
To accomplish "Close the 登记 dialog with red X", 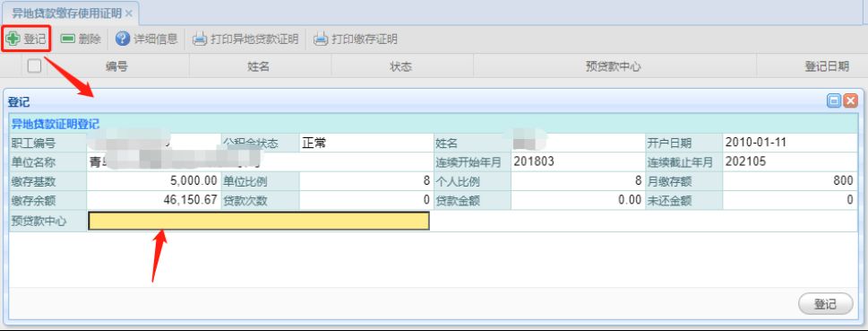I will tap(850, 100).
